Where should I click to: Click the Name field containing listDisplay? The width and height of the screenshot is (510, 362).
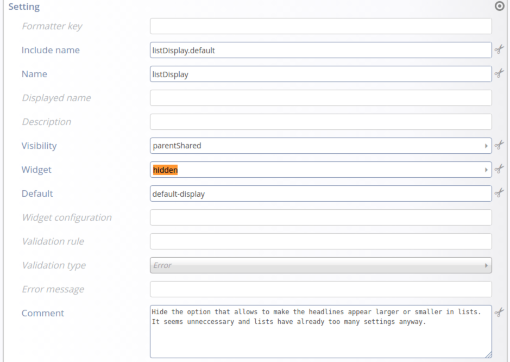click(321, 74)
